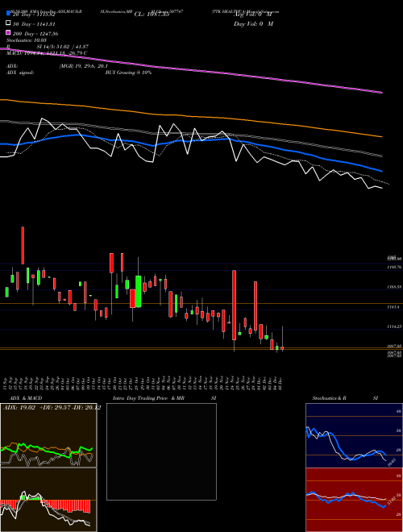This screenshot has height=532, width=403.
Task: Click the empty Intra Day Trading Price panel
Action: tap(161, 451)
